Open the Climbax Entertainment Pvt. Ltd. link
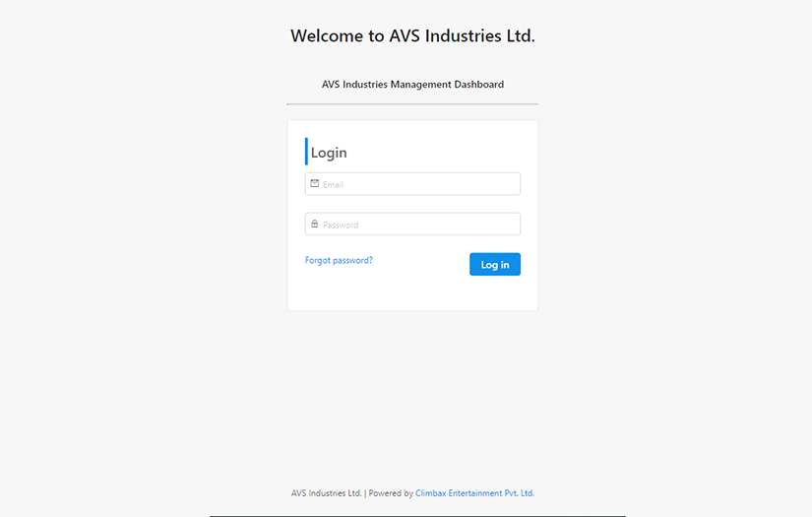 click(x=474, y=493)
